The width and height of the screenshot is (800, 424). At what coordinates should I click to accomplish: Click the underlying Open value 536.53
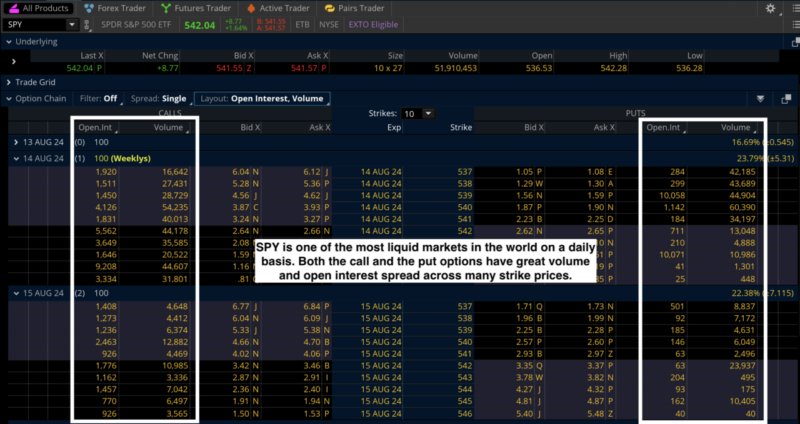(539, 68)
